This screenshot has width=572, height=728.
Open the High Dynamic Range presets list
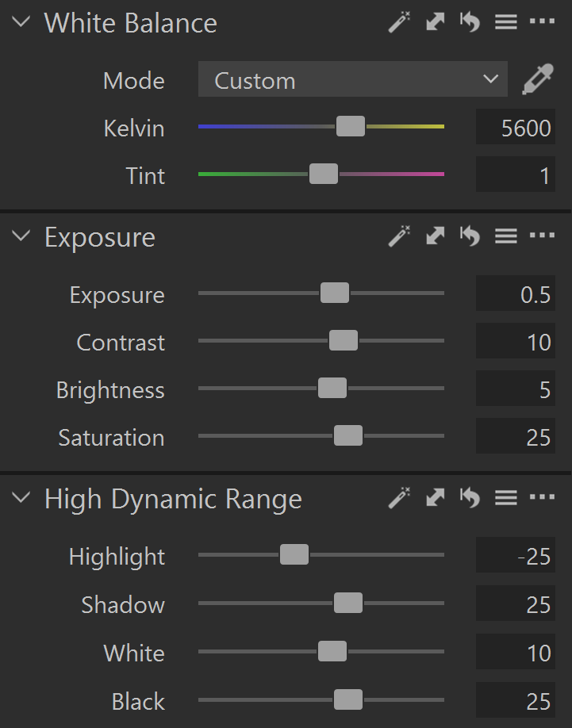506,498
